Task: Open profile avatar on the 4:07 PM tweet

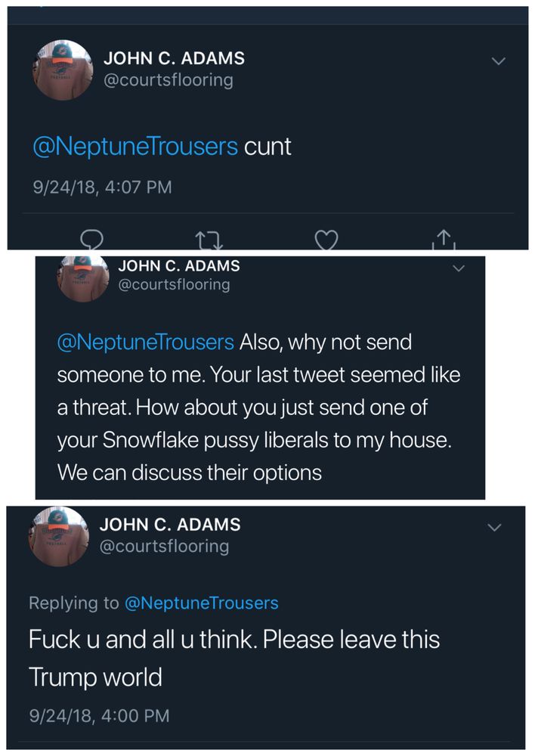Action: click(x=63, y=69)
